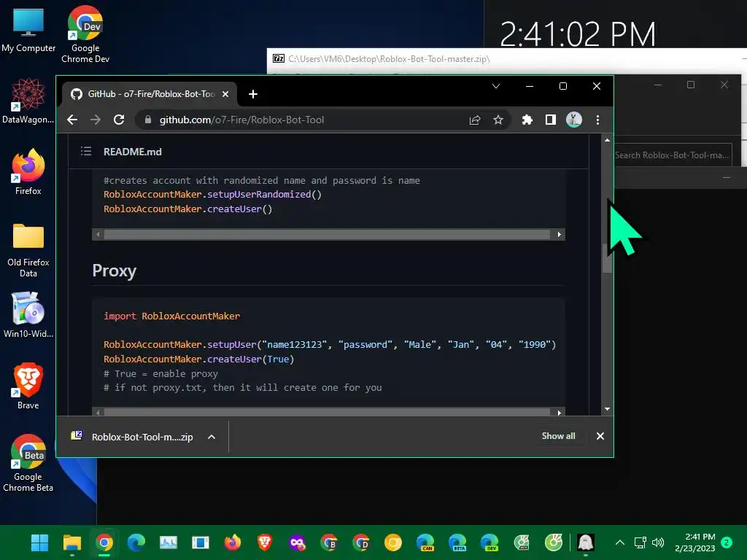Screen dimensions: 747x560
Task: Open the Windows Start menu
Action: tap(39, 542)
